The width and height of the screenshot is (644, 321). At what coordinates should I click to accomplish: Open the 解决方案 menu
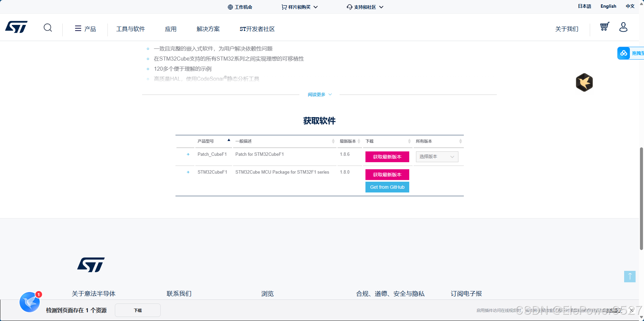(x=208, y=29)
